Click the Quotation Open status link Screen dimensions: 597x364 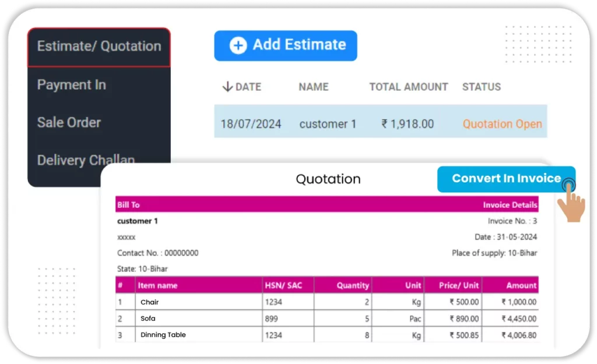pos(502,124)
